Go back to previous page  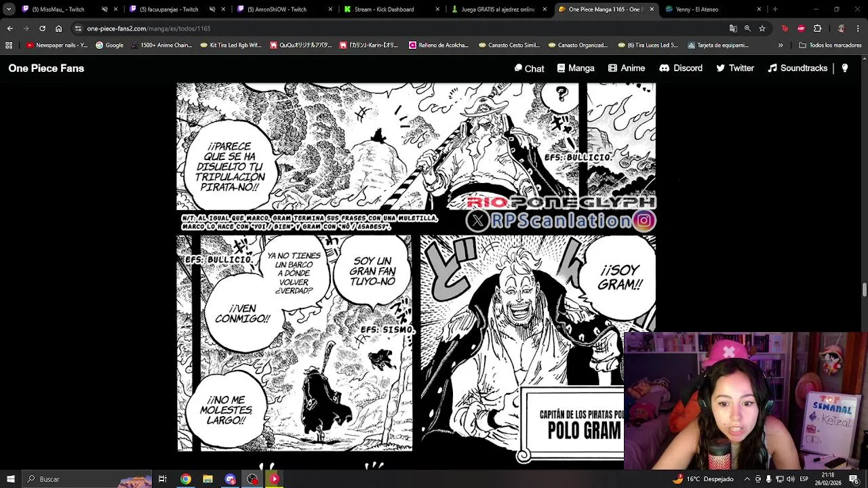click(9, 28)
